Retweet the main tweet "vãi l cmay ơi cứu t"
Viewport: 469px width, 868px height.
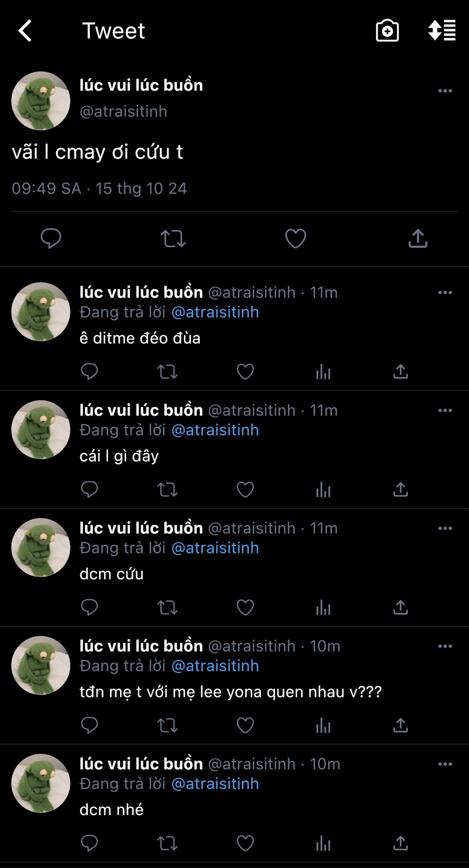point(174,238)
